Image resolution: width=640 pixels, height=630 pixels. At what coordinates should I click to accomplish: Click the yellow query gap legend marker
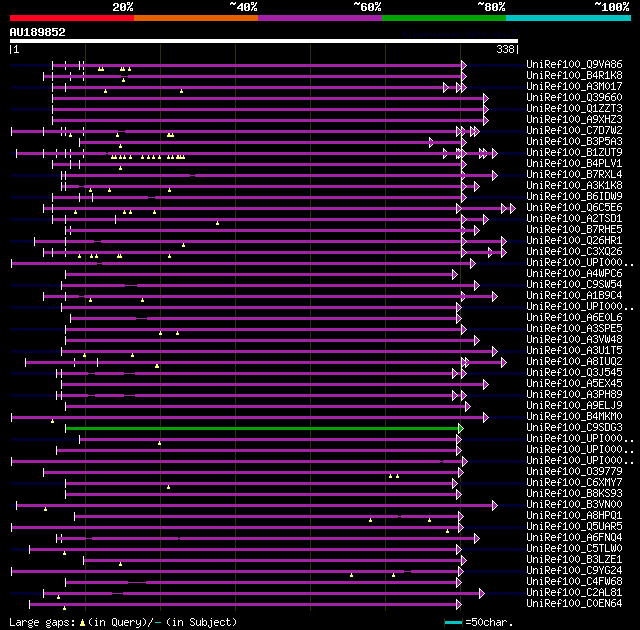[82, 623]
